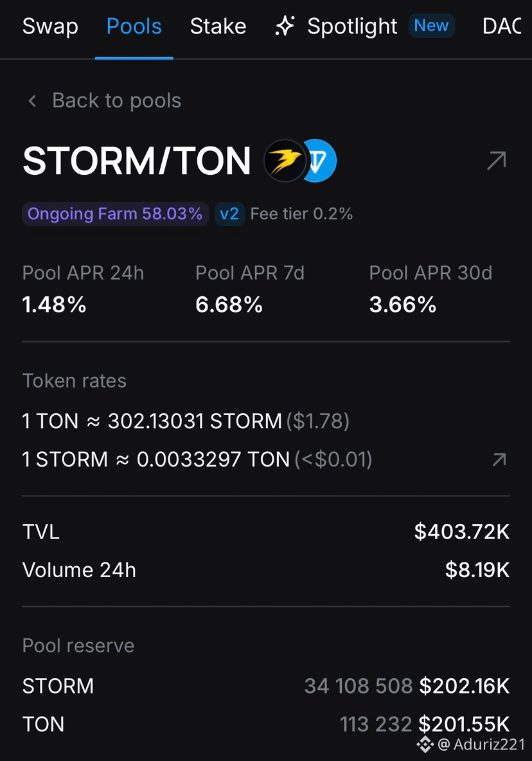This screenshot has height=761, width=532.
Task: Click the Ongoing Farm 58.03% badge
Action: [x=116, y=214]
